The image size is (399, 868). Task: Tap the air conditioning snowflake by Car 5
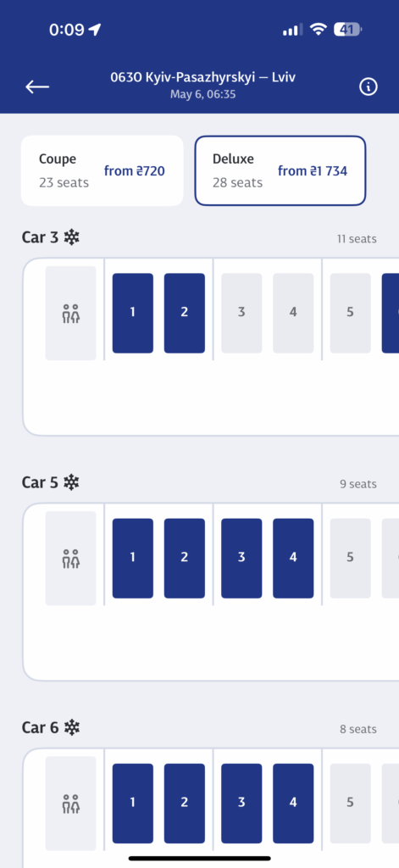[71, 482]
